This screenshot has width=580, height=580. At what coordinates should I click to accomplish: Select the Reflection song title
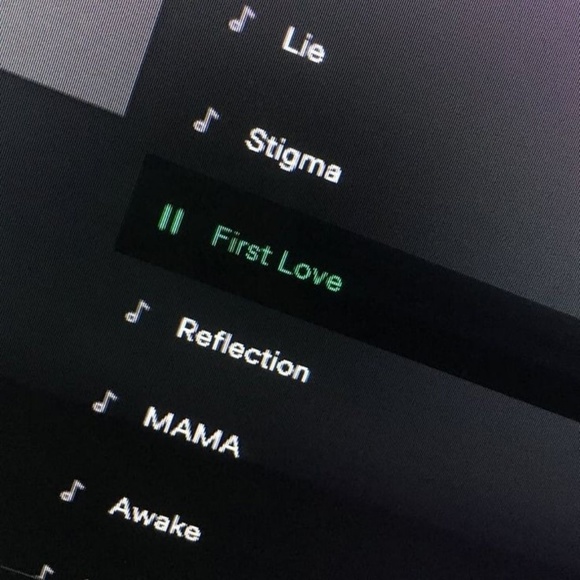[243, 350]
